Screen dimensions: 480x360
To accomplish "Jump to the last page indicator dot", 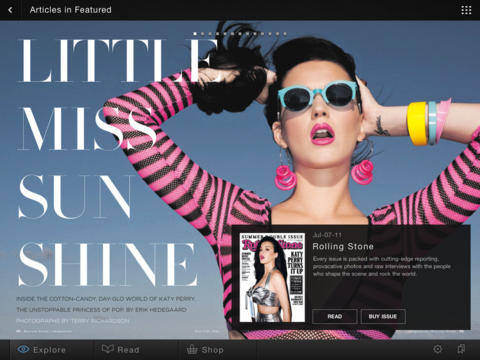I will tap(285, 34).
